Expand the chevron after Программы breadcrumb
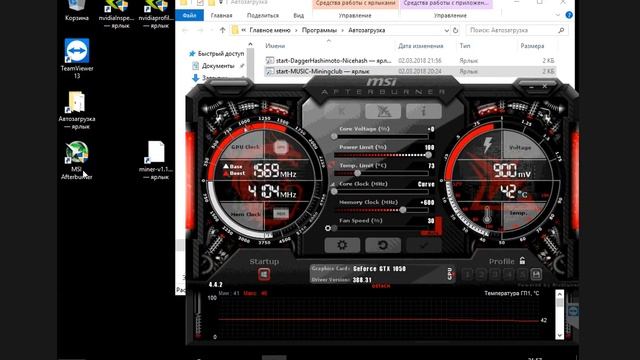Viewport: 640px width, 360px height. pyautogui.click(x=342, y=30)
